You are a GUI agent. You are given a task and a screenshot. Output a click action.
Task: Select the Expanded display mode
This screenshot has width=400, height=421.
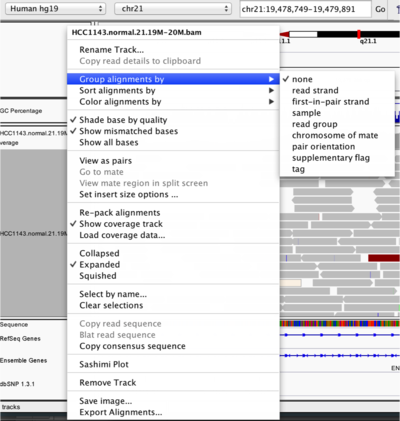173,265
